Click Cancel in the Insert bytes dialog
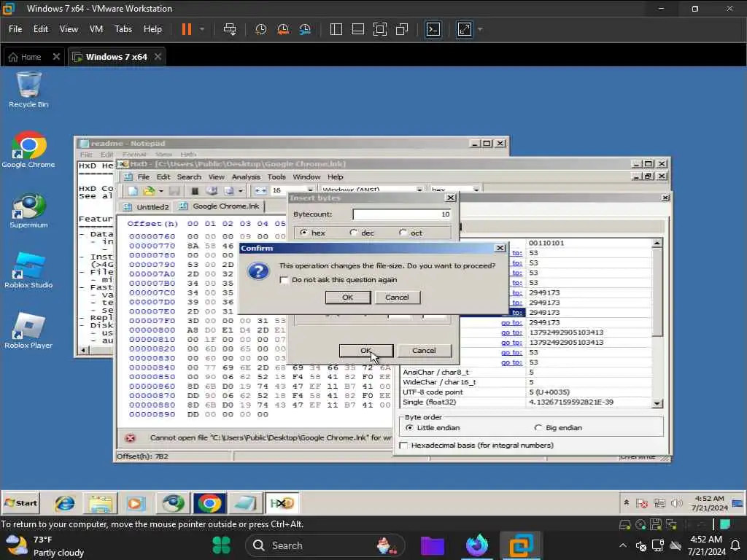This screenshot has width=747, height=560. [x=424, y=351]
